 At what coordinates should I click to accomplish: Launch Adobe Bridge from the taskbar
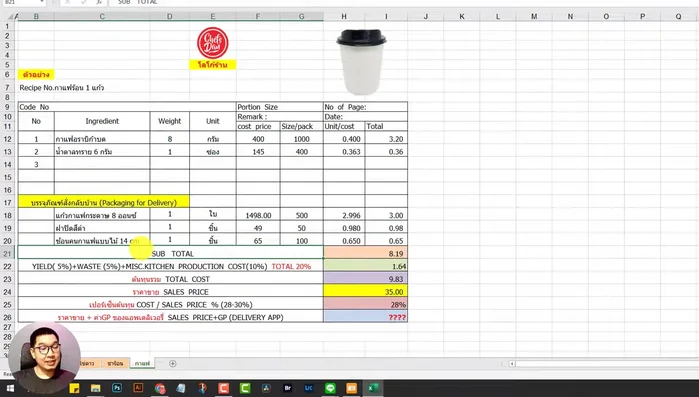point(288,388)
